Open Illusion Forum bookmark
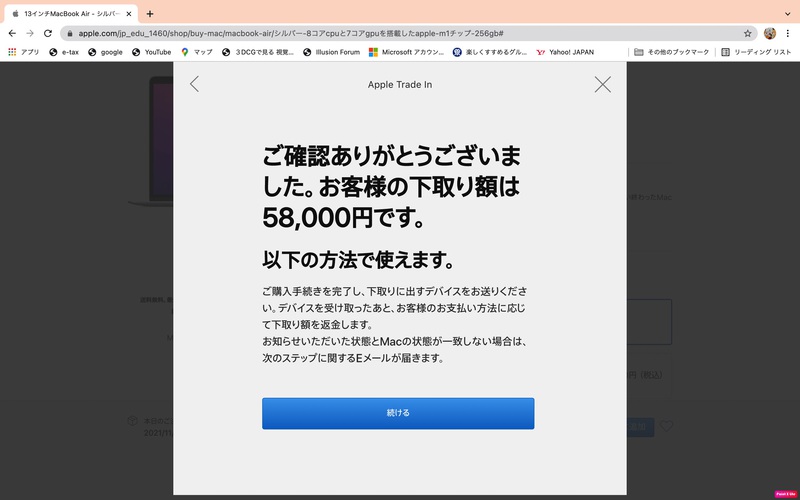The width and height of the screenshot is (800, 500). click(x=332, y=52)
